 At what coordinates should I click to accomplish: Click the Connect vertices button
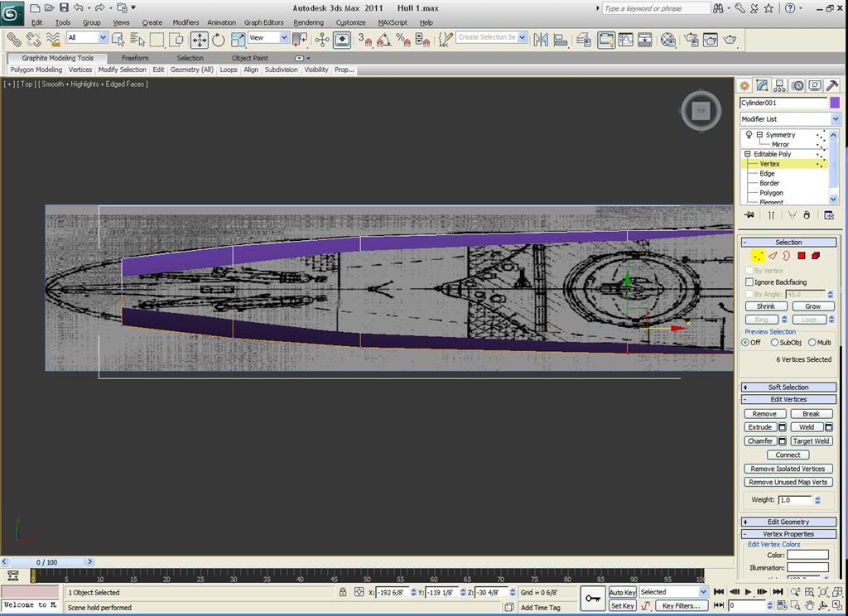click(788, 455)
